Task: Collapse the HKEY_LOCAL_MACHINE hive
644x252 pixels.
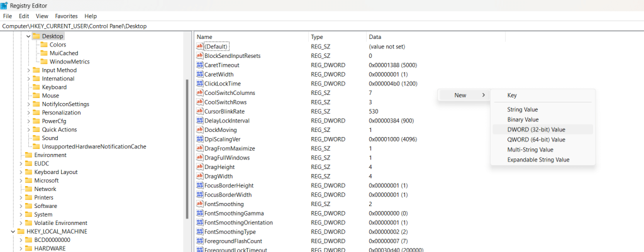Action: pos(13,231)
